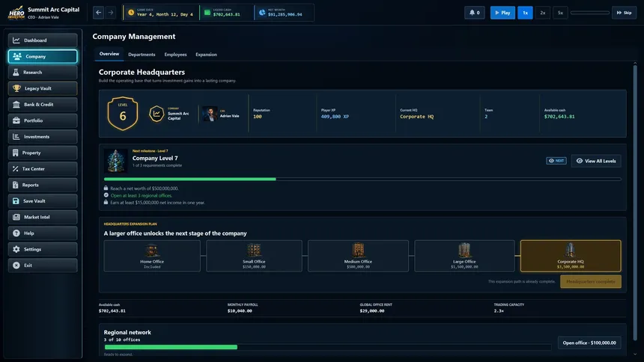Click 'Open at least 3 regional offices' requirement

(141, 195)
